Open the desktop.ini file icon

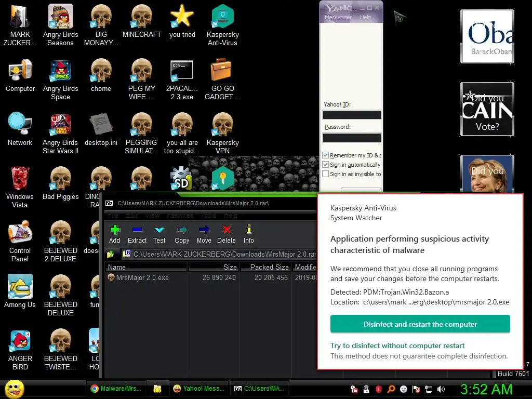[x=101, y=129]
